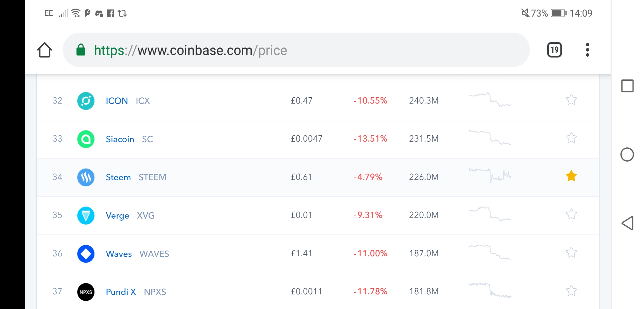Open the Verge XVG link
This screenshot has width=644, height=309.
click(x=130, y=215)
